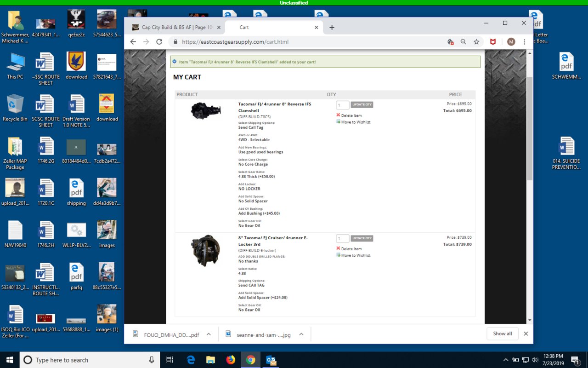588x368 pixels.
Task: Open Firefox from the taskbar
Action: pos(231,360)
